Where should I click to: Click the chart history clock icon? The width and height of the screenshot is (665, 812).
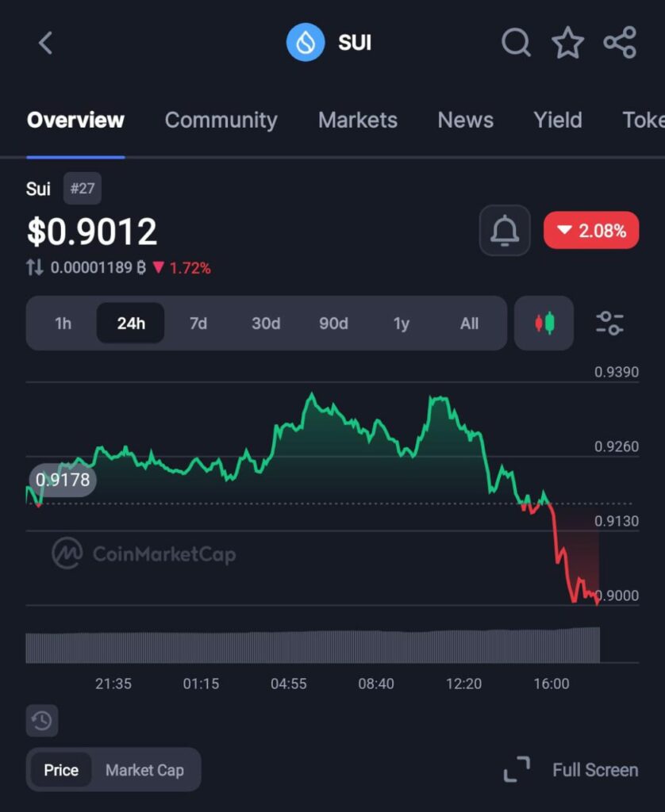pos(42,720)
